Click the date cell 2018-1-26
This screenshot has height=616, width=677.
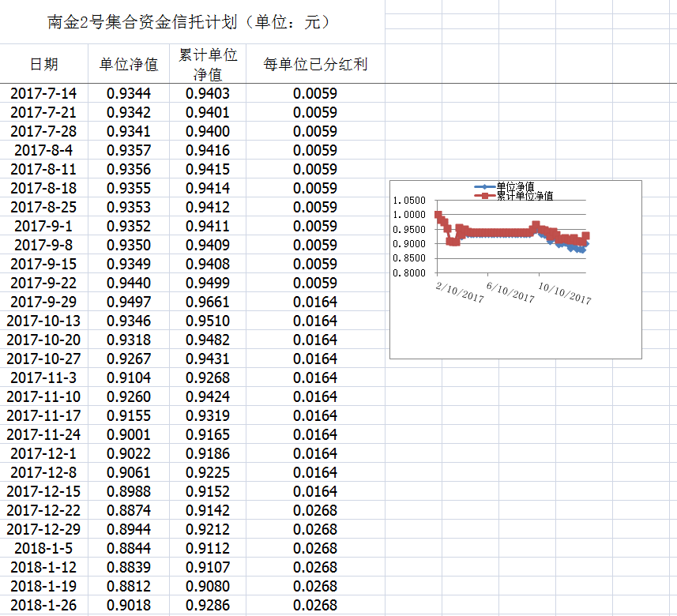43,605
